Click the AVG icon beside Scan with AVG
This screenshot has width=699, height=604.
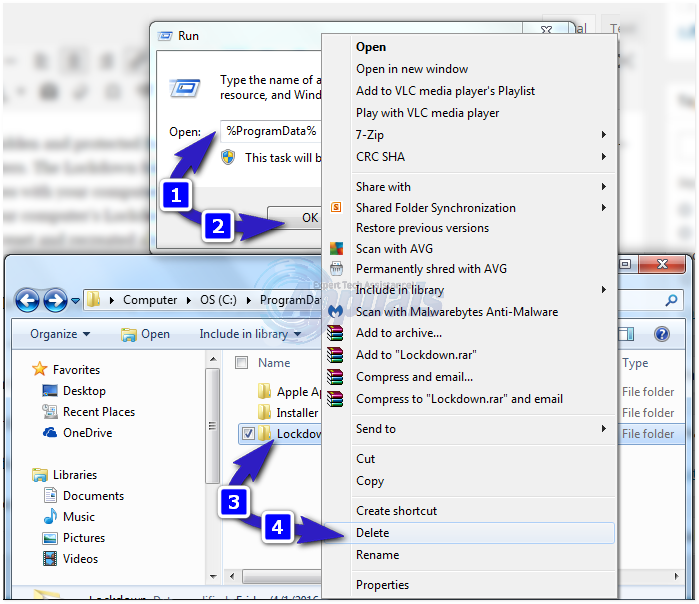[x=337, y=249]
